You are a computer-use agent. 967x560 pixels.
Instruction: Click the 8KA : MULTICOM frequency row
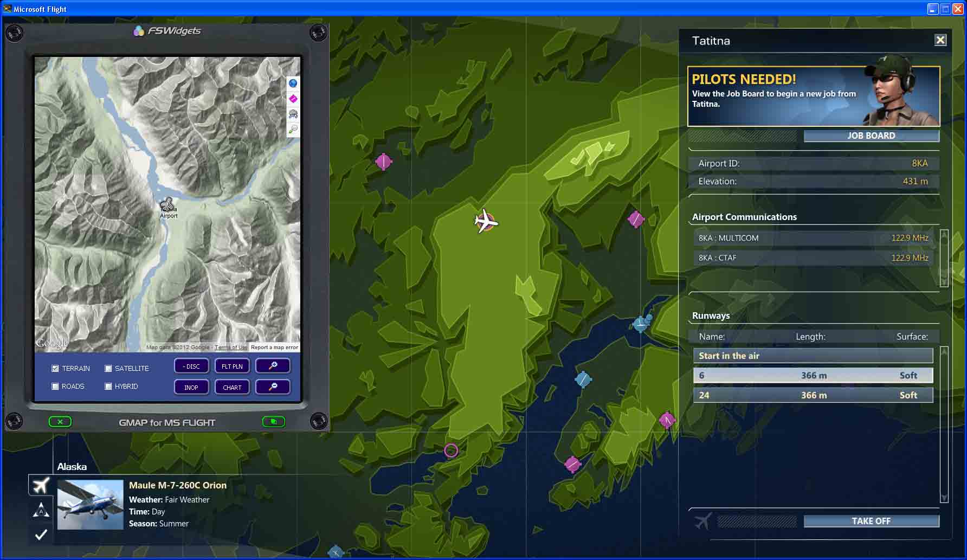(813, 238)
